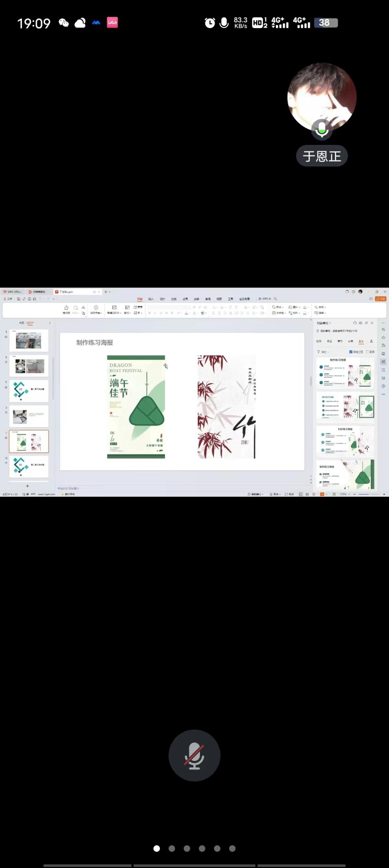
Task: Start slideshow from status bar play icon
Action: click(322, 494)
